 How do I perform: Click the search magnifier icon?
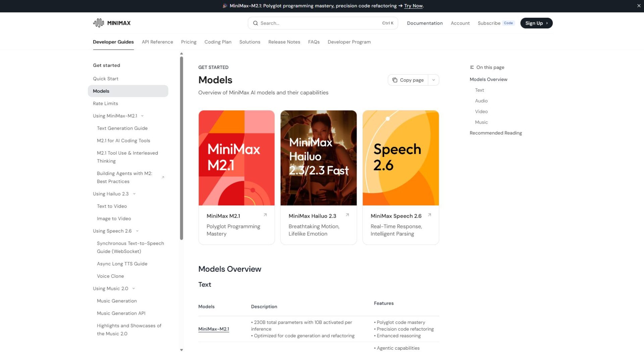coord(255,23)
